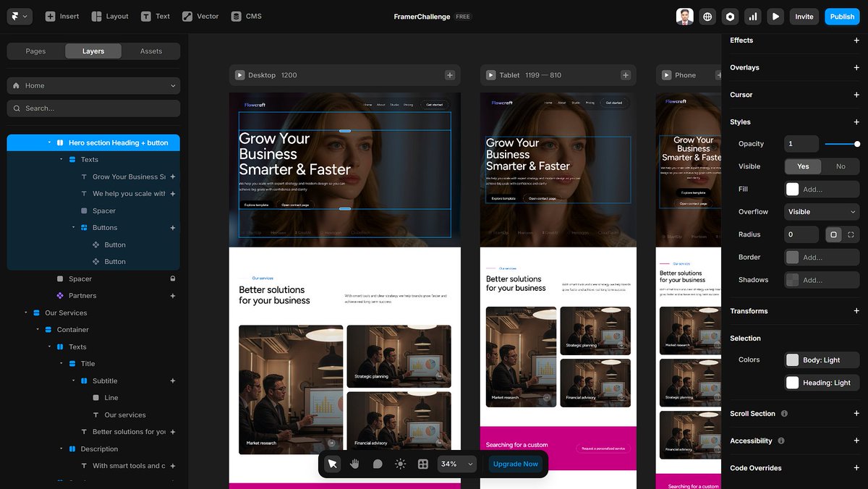Open the Comments tool at the bottom

coord(377,464)
